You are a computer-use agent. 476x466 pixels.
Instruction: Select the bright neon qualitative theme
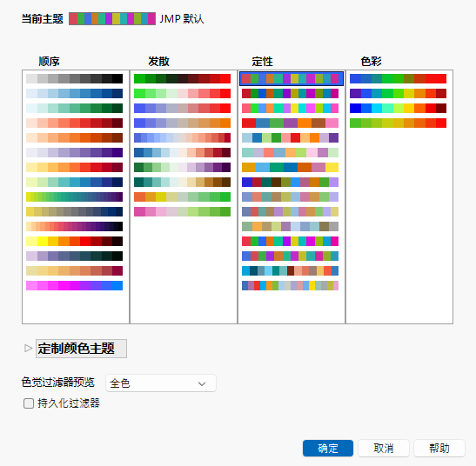pos(291,109)
